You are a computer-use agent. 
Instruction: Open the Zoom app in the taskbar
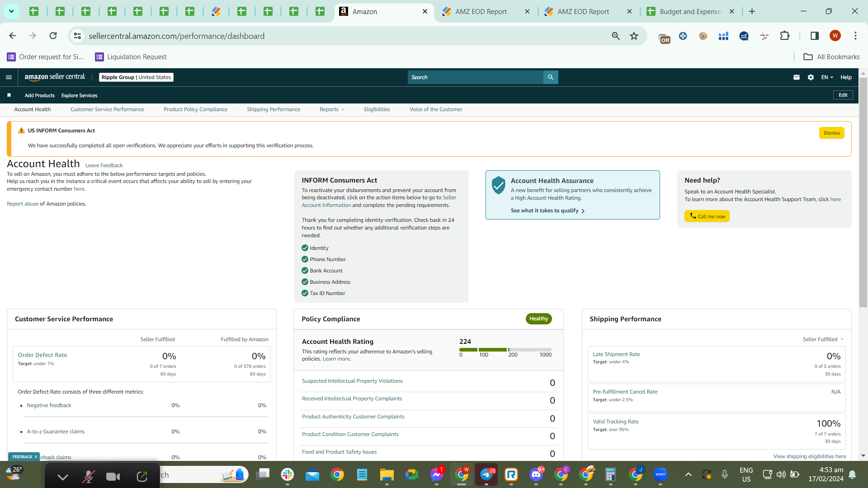tap(660, 475)
